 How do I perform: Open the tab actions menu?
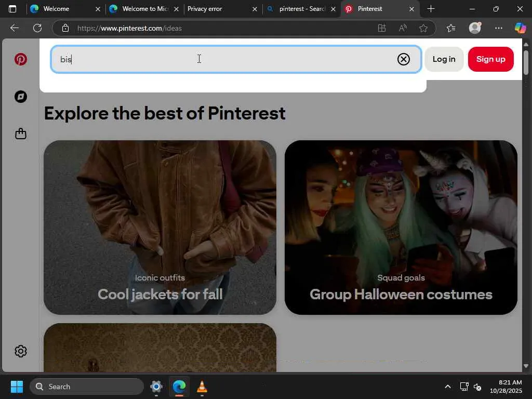[12, 9]
